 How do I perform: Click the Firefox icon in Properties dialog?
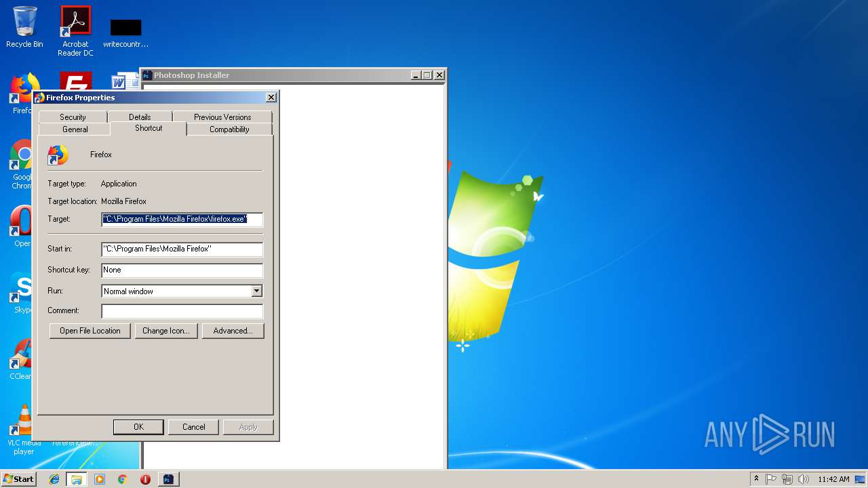58,155
